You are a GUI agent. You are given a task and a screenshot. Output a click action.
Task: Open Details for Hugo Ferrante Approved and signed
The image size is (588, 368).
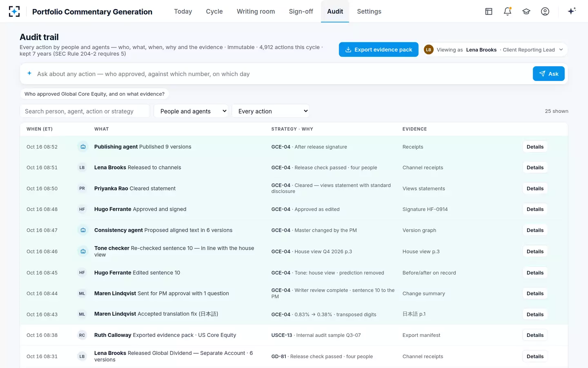coord(535,209)
